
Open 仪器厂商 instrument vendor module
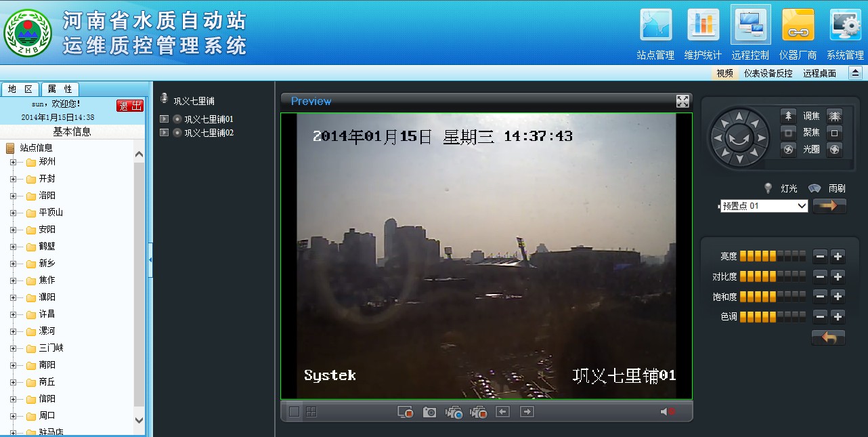(x=798, y=33)
